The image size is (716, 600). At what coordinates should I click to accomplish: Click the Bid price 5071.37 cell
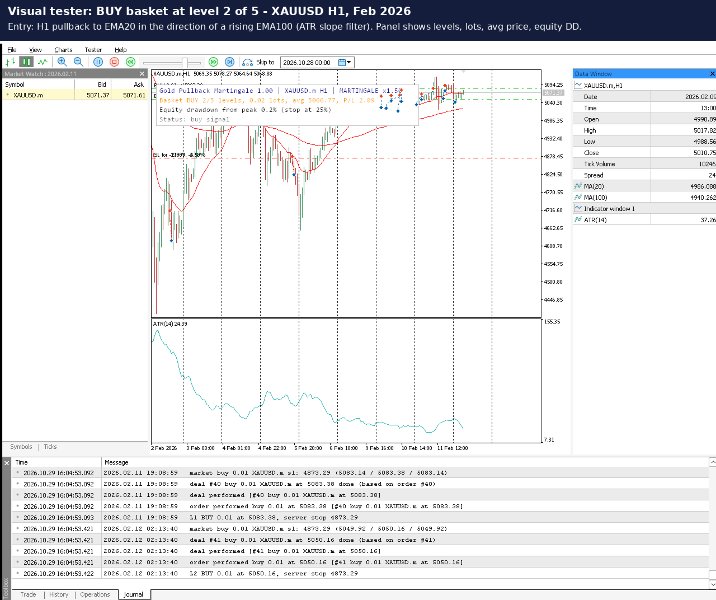93,95
